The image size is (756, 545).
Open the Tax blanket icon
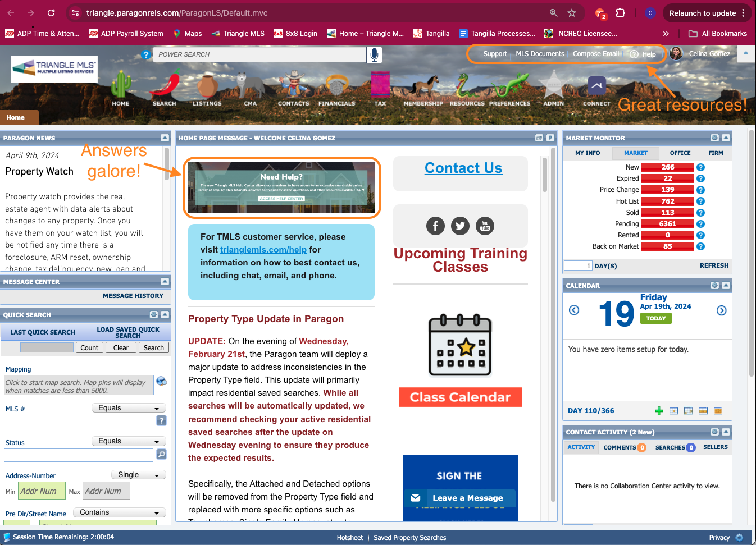[380, 85]
